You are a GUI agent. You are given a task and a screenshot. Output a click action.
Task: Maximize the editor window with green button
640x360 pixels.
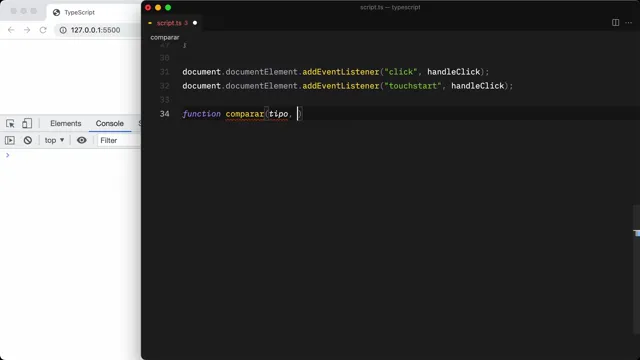168,7
